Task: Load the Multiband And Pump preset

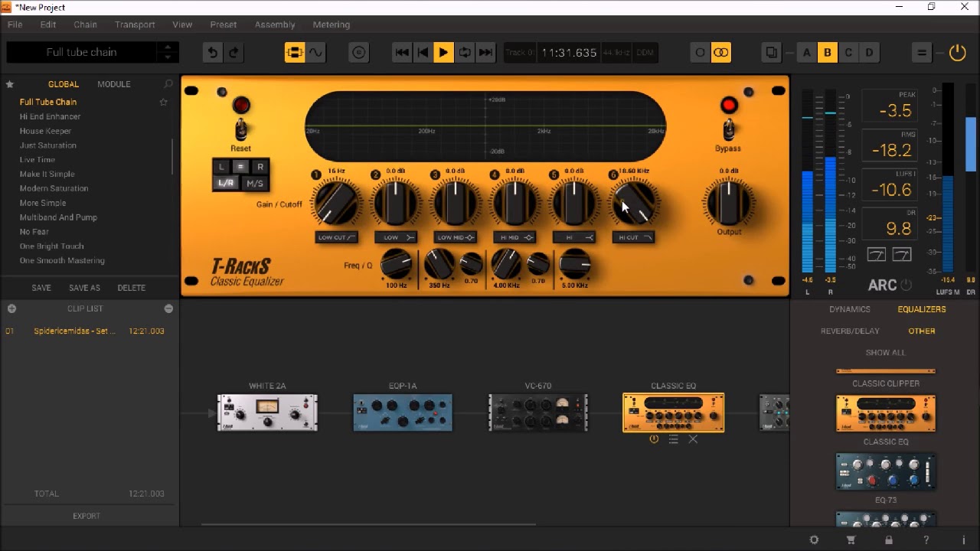Action: click(58, 217)
